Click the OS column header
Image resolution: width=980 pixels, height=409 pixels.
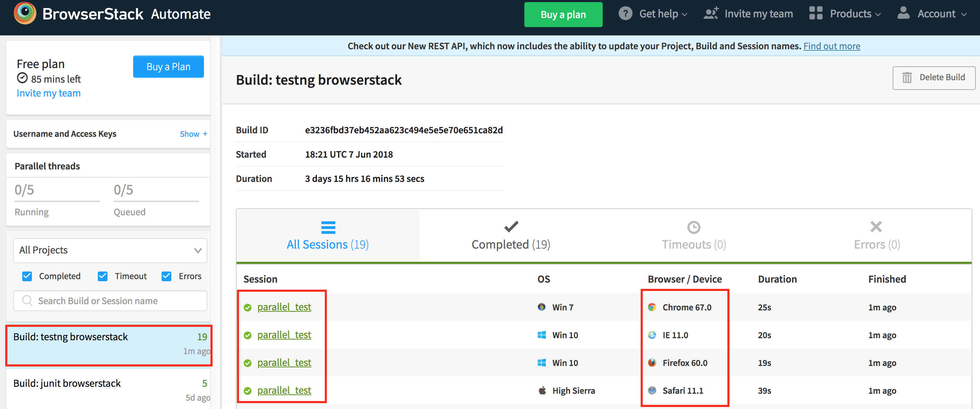544,279
